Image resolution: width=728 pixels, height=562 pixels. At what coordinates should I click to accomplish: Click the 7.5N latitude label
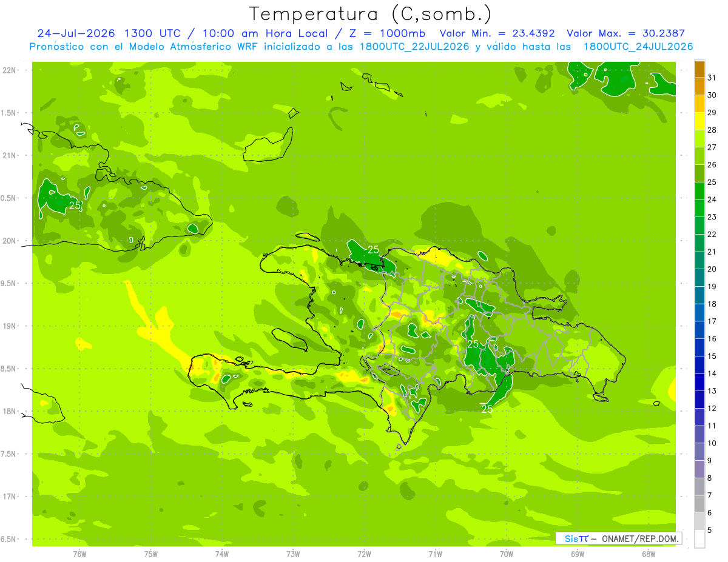tap(9, 454)
